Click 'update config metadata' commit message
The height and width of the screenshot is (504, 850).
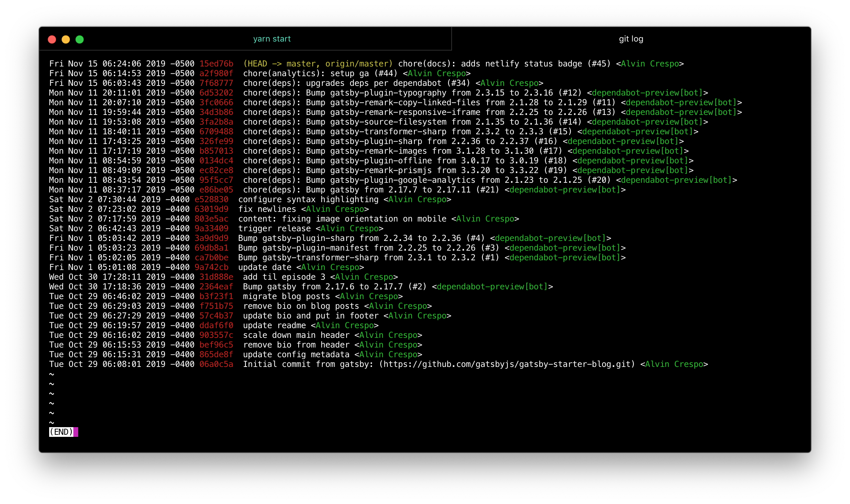point(296,354)
